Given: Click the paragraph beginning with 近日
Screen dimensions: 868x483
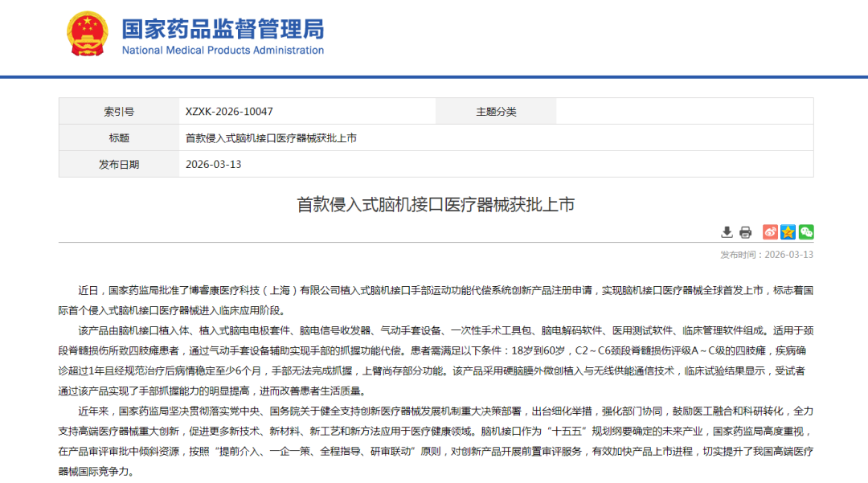Looking at the screenshot, I should (x=436, y=300).
